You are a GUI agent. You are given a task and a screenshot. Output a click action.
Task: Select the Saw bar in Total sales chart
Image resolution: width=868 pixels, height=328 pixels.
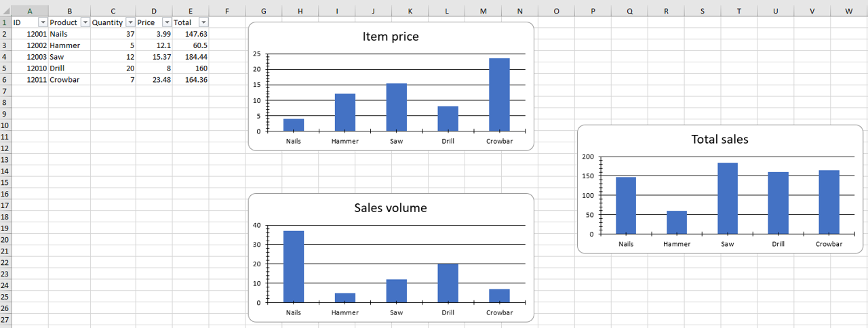tap(727, 198)
